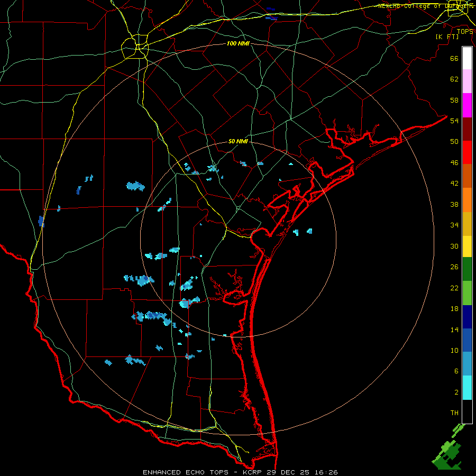
Task: Click the legend value "38"
Action: coord(454,204)
